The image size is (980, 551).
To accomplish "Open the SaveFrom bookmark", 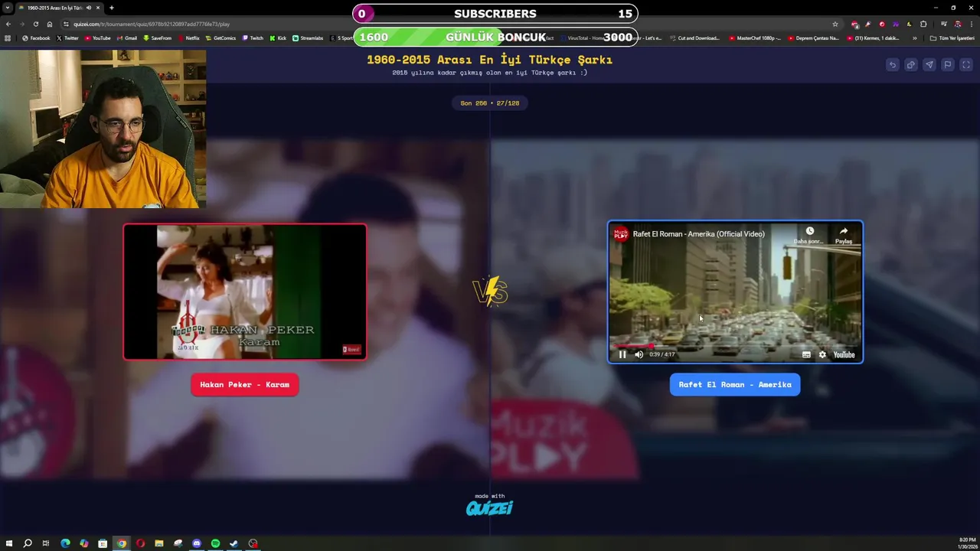I will [157, 38].
